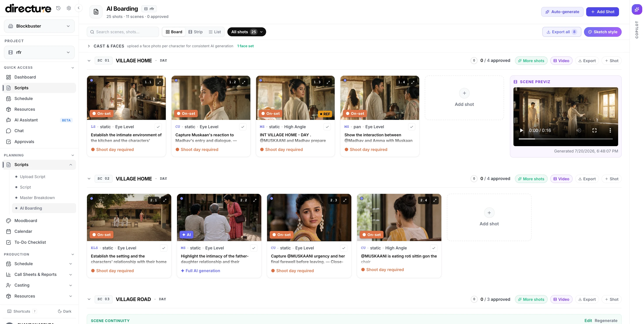Click Regenerate in Scene Continuity
Screen dimensions: 644x324
pyautogui.click(x=606, y=320)
